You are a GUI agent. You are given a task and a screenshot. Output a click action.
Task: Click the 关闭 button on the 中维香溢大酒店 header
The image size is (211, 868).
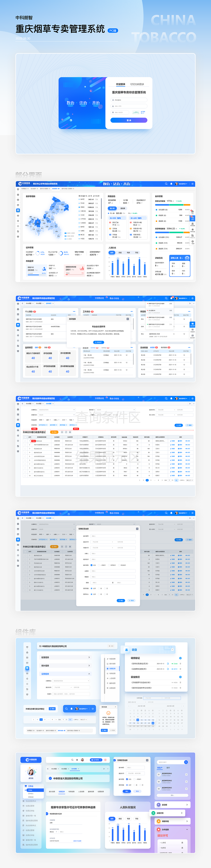pos(111,646)
